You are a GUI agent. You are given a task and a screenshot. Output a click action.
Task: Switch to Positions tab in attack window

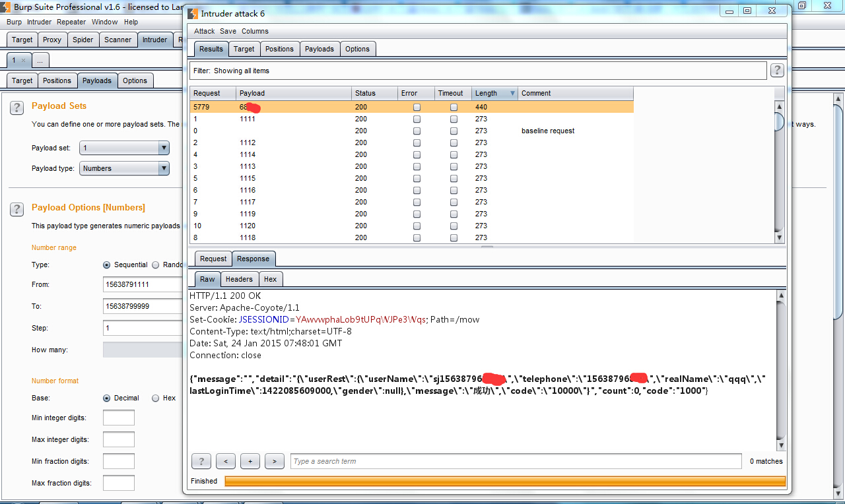click(x=279, y=49)
